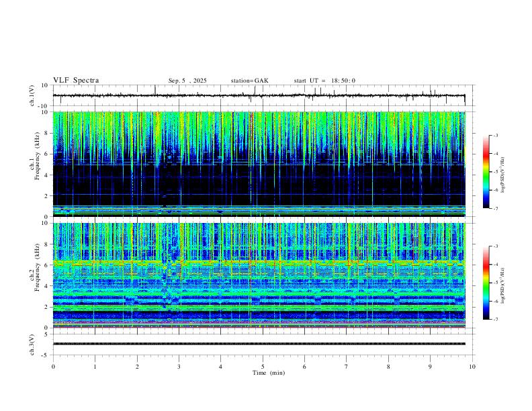The image size is (532, 411).
Task: Click the "station=GAK" header label
Action: (x=249, y=81)
